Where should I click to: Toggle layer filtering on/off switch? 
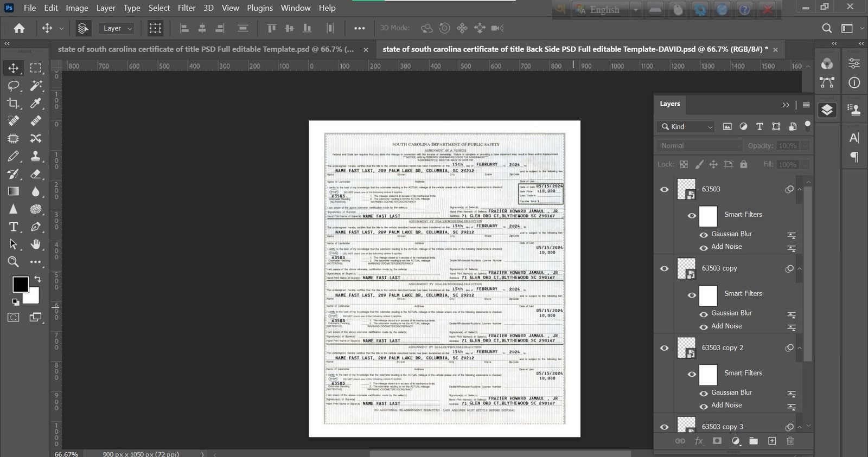807,126
